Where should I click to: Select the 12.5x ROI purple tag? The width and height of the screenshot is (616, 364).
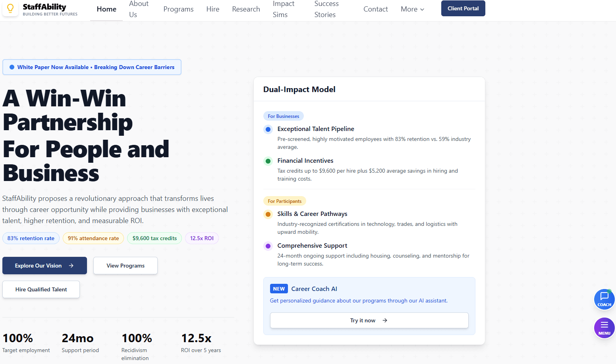point(202,238)
